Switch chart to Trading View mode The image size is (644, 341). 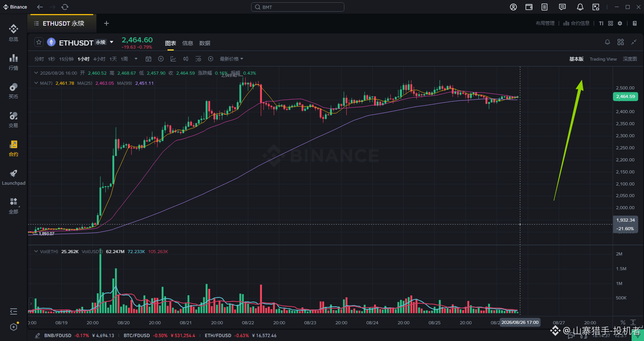click(603, 59)
